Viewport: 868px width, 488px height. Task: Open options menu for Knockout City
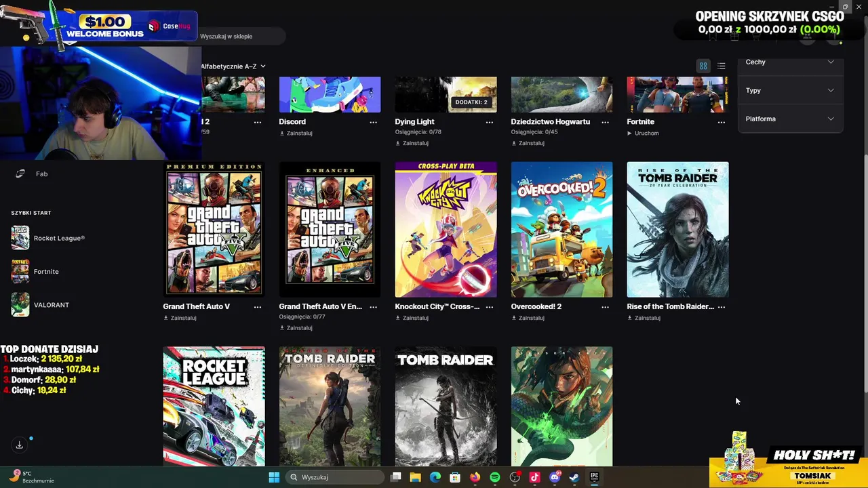coord(489,307)
